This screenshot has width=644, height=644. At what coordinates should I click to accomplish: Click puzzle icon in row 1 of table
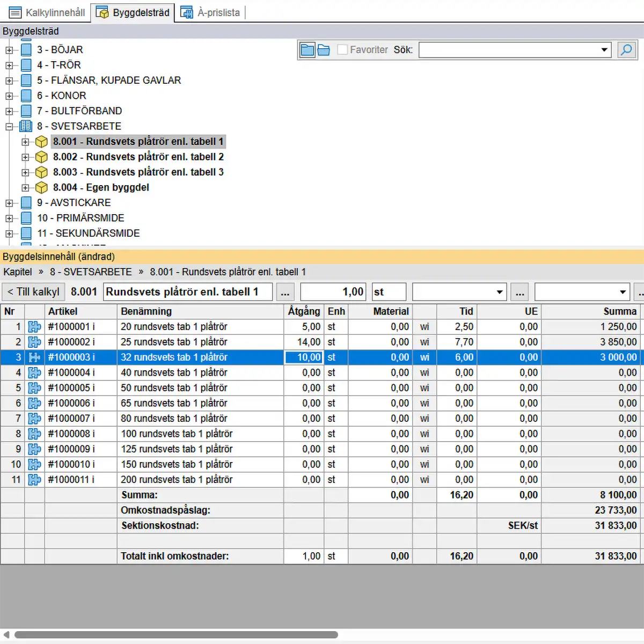pyautogui.click(x=35, y=327)
